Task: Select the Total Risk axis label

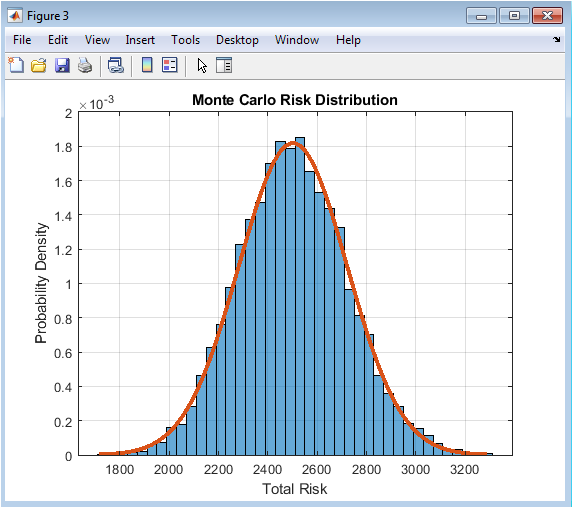Action: [295, 489]
